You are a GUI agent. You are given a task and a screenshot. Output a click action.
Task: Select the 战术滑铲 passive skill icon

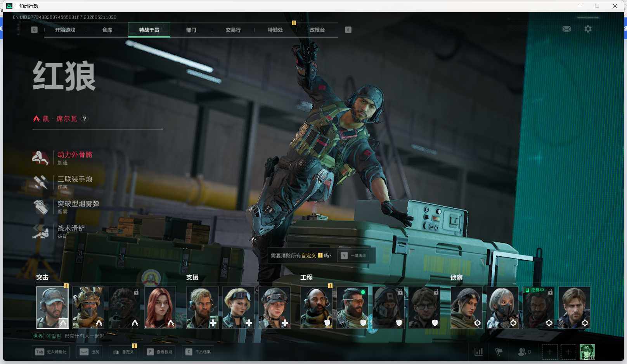[x=41, y=231]
